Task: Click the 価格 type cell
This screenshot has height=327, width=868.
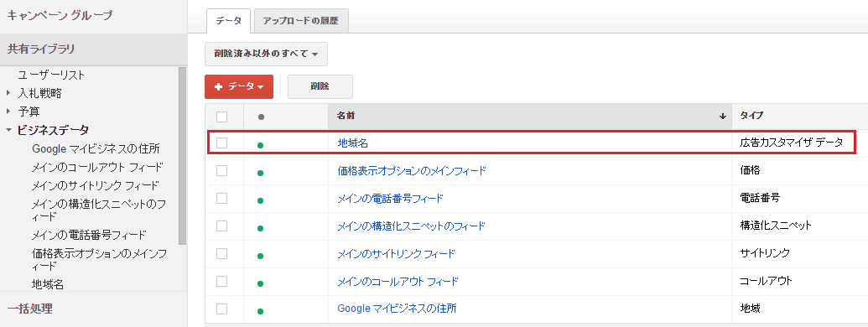Action: pyautogui.click(x=750, y=170)
